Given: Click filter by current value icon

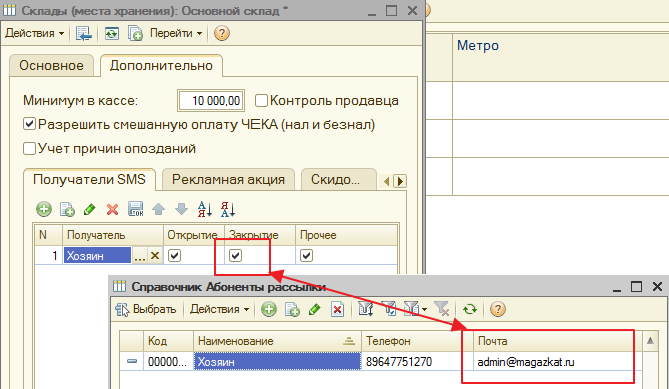Looking at the screenshot, I should (x=389, y=309).
